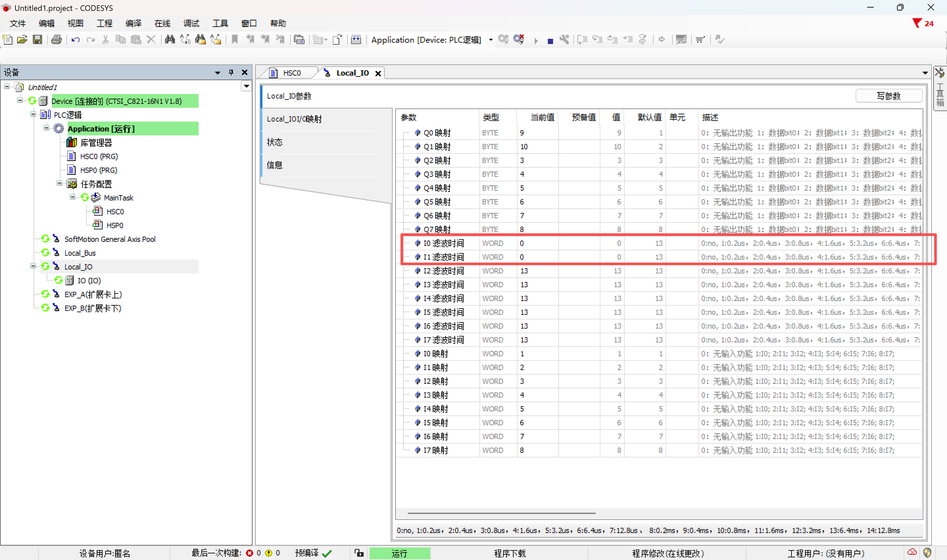947x560 pixels.
Task: Collapse the Untitled1 root tree node
Action: pyautogui.click(x=7, y=87)
